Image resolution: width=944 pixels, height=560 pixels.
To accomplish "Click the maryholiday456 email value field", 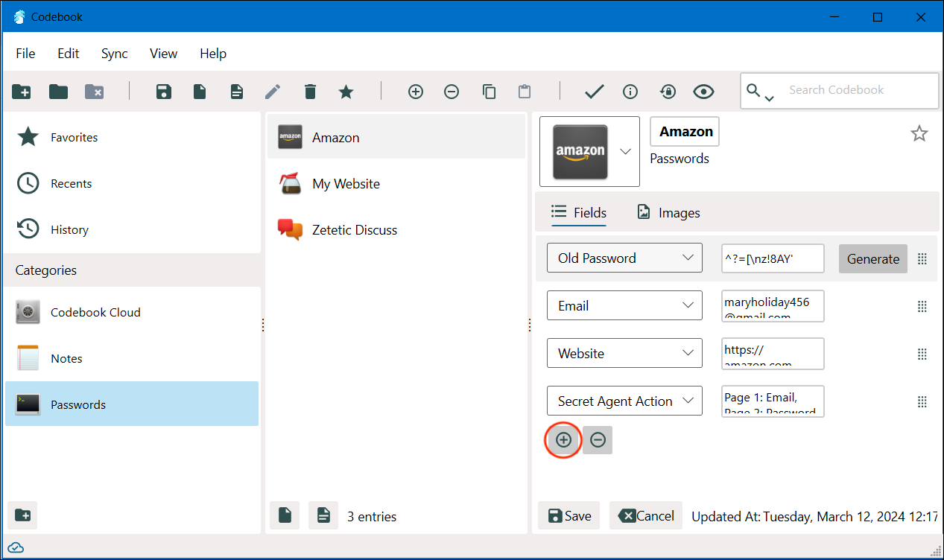I will pyautogui.click(x=773, y=306).
